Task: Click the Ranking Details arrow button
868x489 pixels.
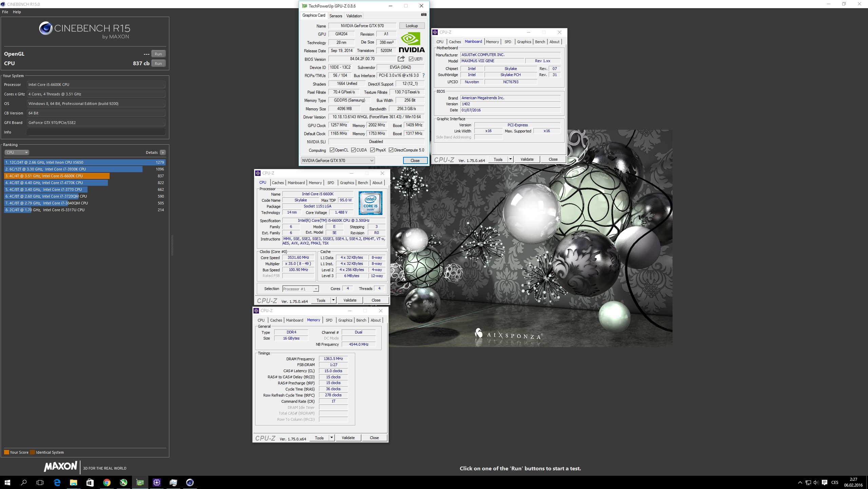Action: point(163,152)
